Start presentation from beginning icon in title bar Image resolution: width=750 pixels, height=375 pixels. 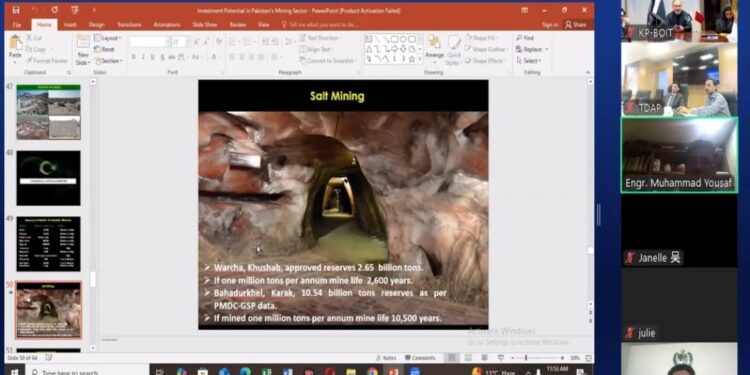pos(75,10)
